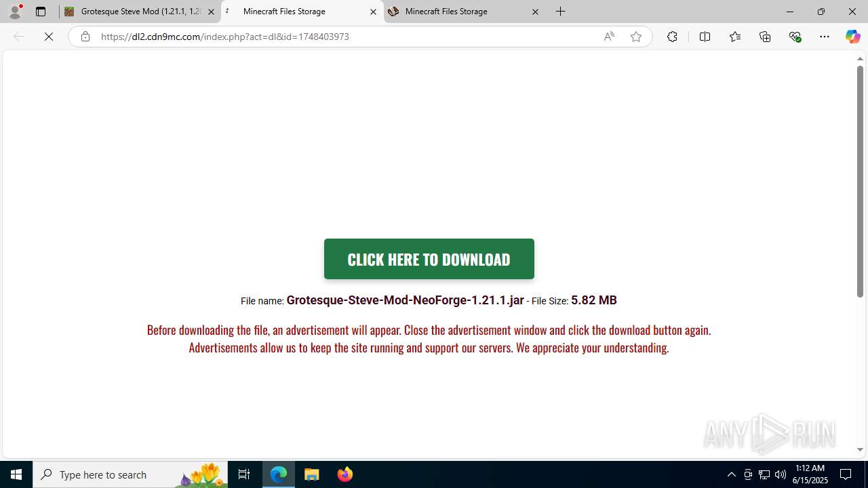The height and width of the screenshot is (488, 868).
Task: Enable Read aloud from address bar
Action: [x=609, y=37]
